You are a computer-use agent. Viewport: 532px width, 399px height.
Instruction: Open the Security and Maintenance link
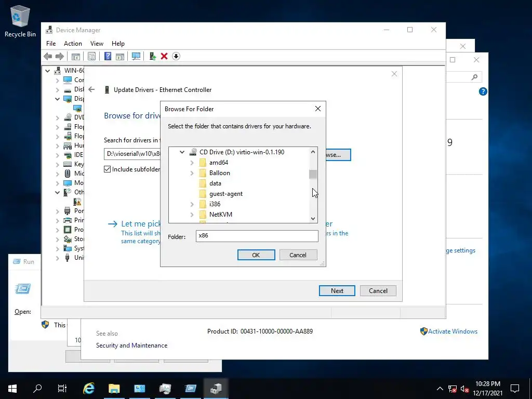tap(131, 345)
